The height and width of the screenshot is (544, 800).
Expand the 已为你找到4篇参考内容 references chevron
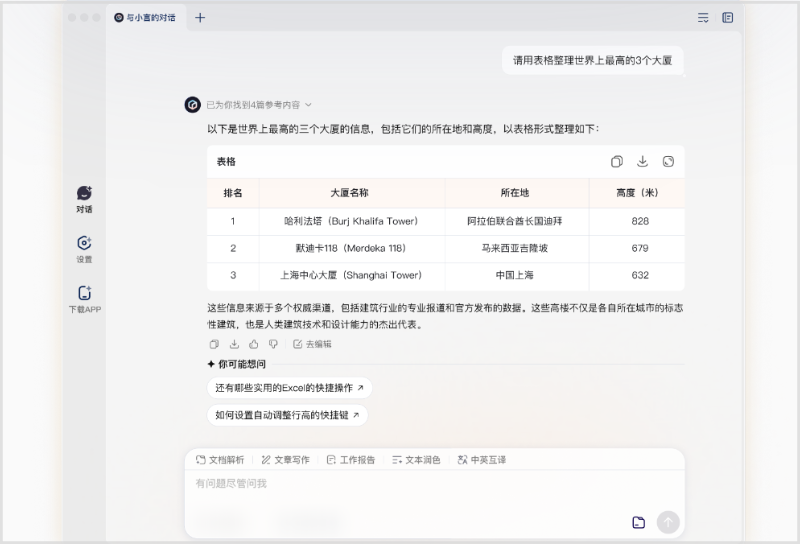[x=309, y=104]
